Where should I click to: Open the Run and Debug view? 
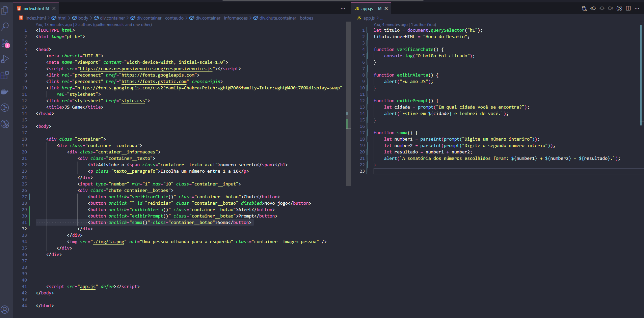[5, 59]
